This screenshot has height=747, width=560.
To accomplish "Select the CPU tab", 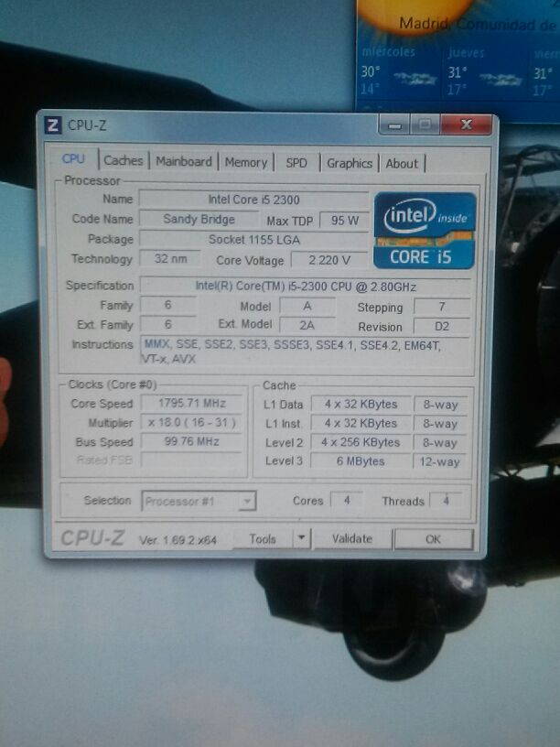I will coord(73,158).
